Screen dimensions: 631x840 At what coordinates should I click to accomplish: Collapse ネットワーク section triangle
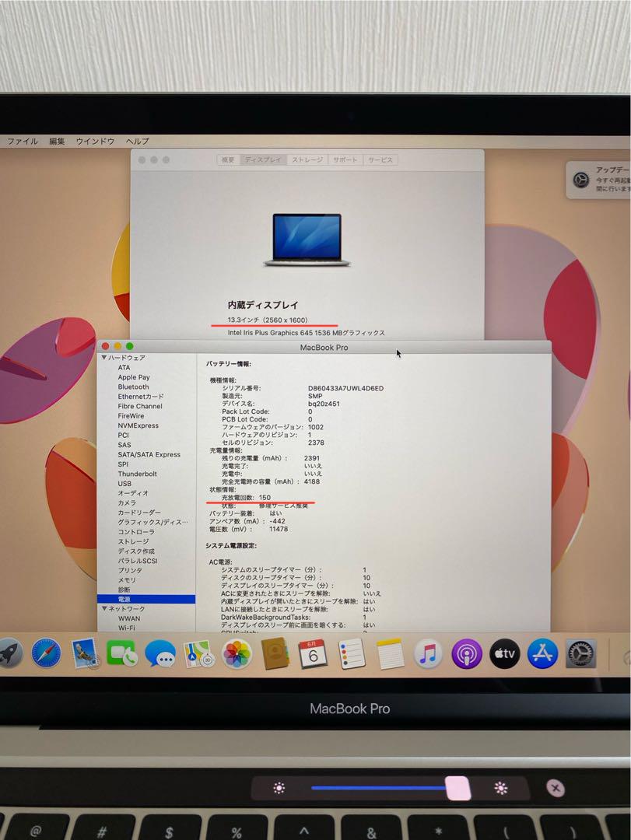(x=104, y=608)
